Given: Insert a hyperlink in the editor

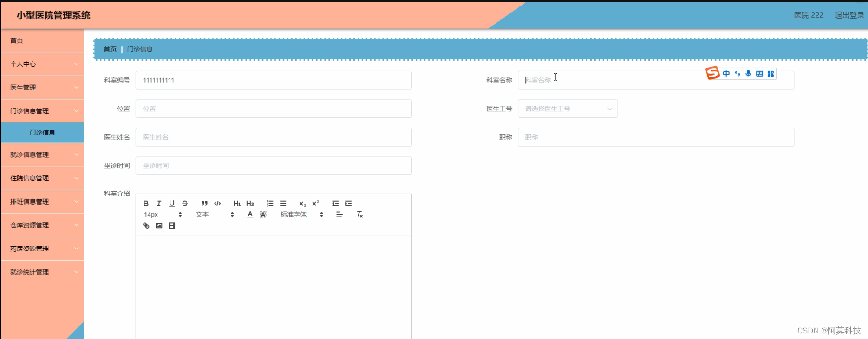Looking at the screenshot, I should 146,225.
